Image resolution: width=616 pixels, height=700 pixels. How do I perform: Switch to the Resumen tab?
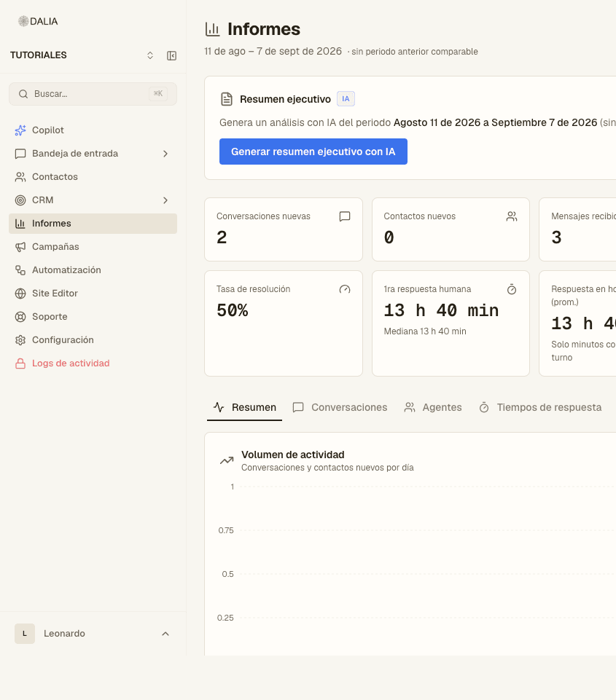click(x=244, y=407)
